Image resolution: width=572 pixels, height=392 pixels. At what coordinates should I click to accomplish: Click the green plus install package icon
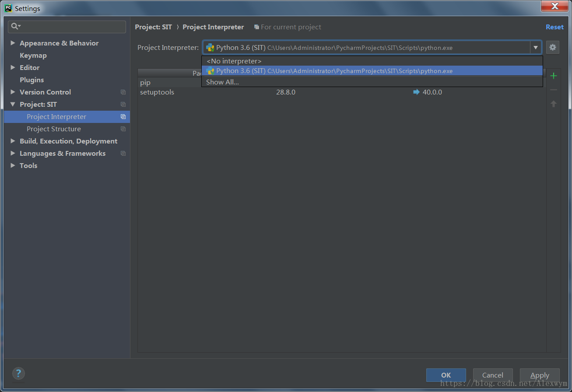point(554,76)
